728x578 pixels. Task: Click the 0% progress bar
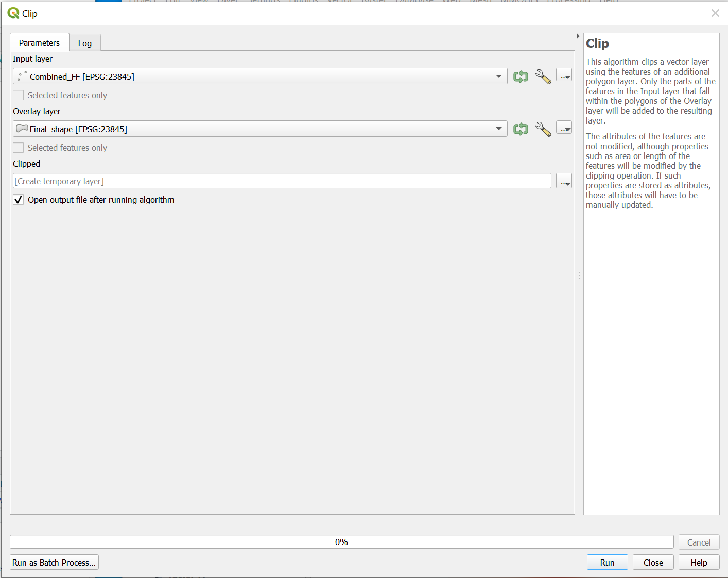[341, 542]
